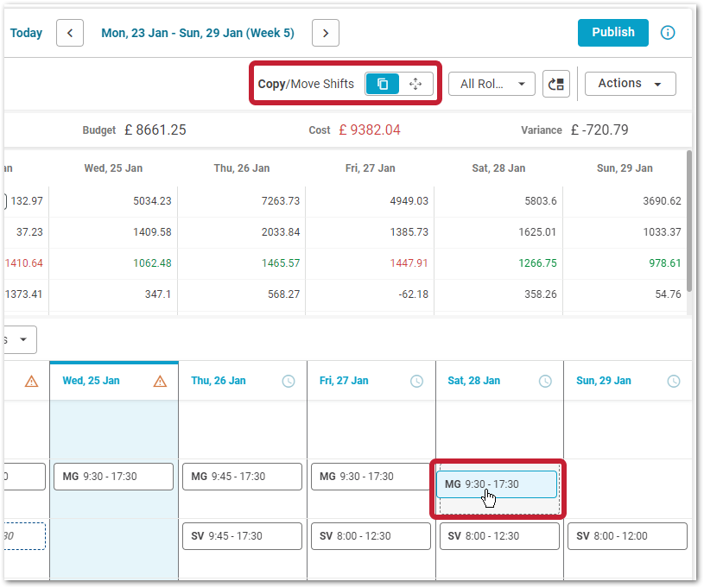Click the clock icon on Sat, 28 Jan
Viewport: 704px width, 588px height.
pos(545,381)
